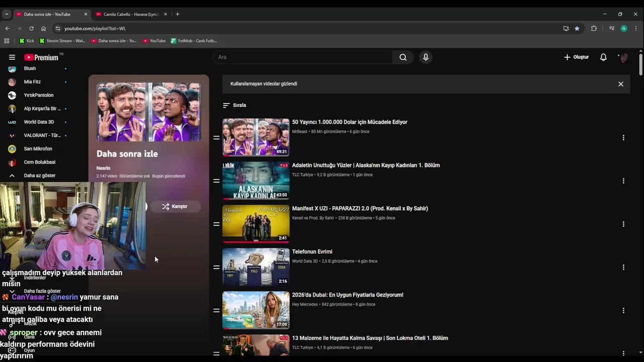Viewport: 644px width, 362px height.
Task: Go back in browser history
Action: [x=7, y=29]
